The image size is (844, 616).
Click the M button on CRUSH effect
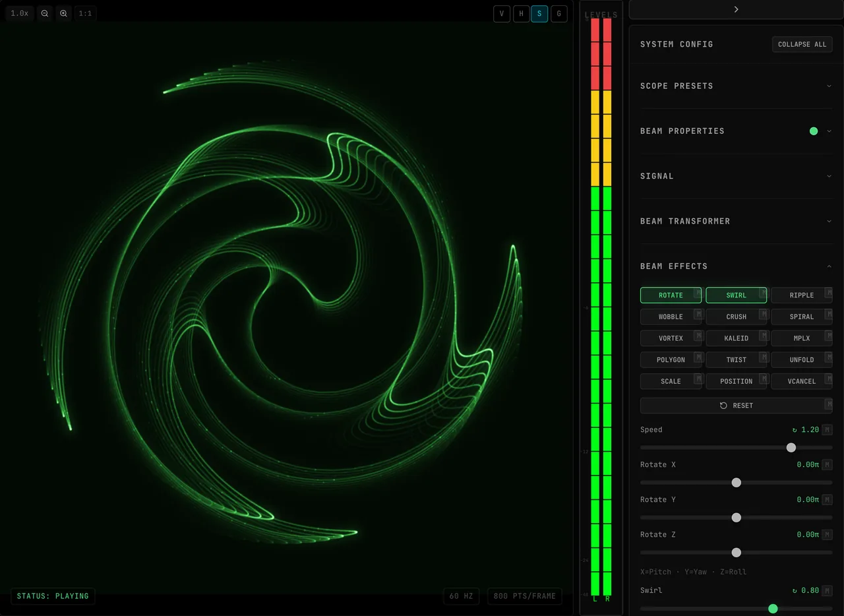click(763, 313)
